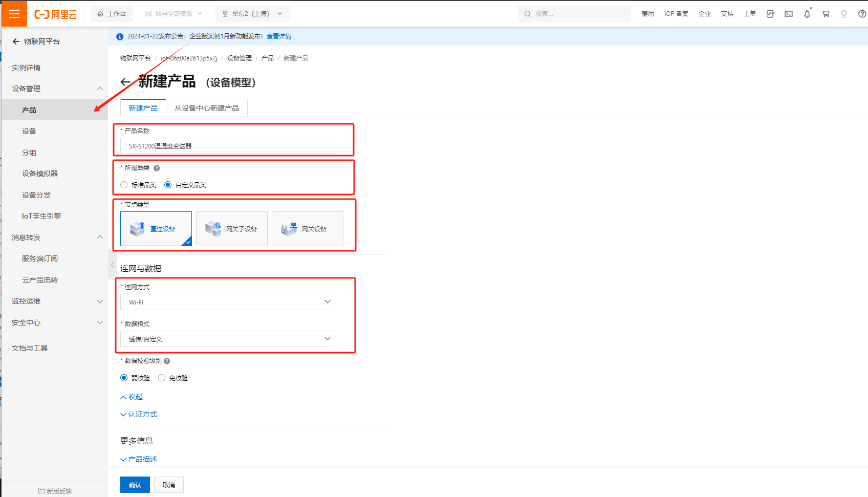Image resolution: width=868 pixels, height=497 pixels.
Task: Select 标准品类 radio button
Action: [124, 185]
